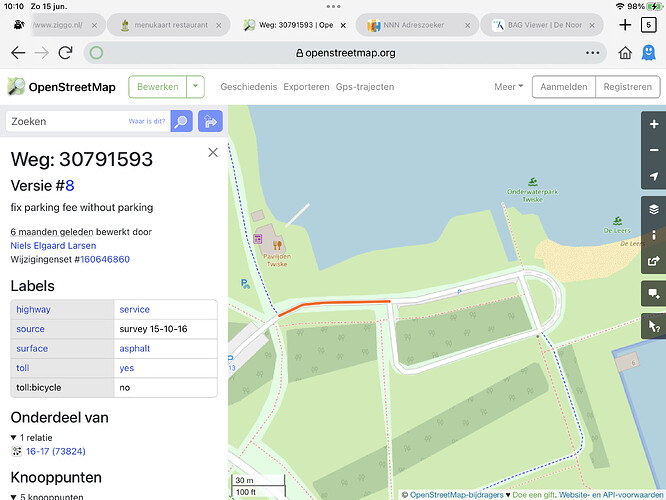Open a new browser tab with plus
Image resolution: width=666 pixels, height=500 pixels.
click(625, 25)
